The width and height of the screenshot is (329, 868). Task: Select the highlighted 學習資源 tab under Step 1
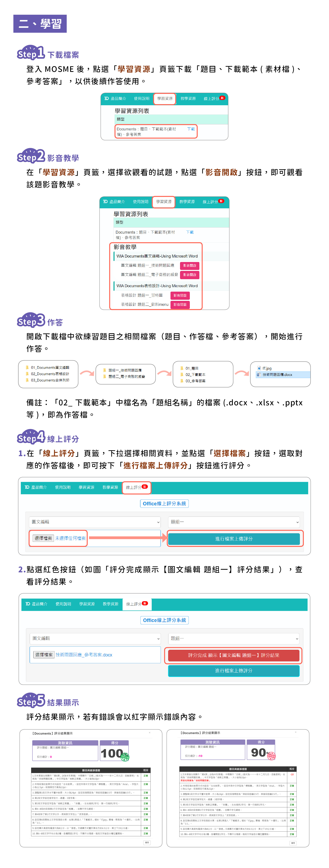[165, 99]
